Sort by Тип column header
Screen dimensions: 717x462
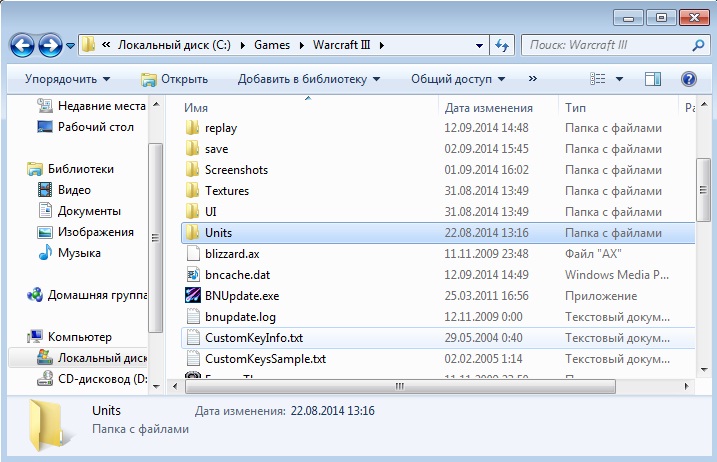click(575, 108)
